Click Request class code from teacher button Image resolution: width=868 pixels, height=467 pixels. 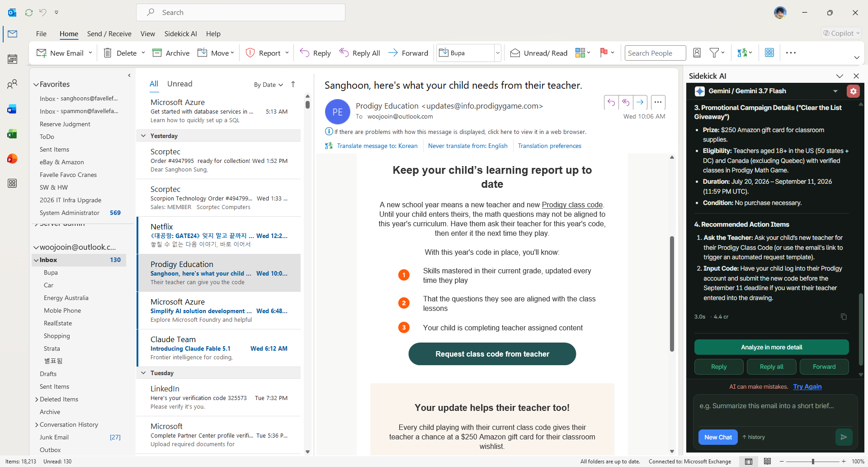pyautogui.click(x=492, y=354)
